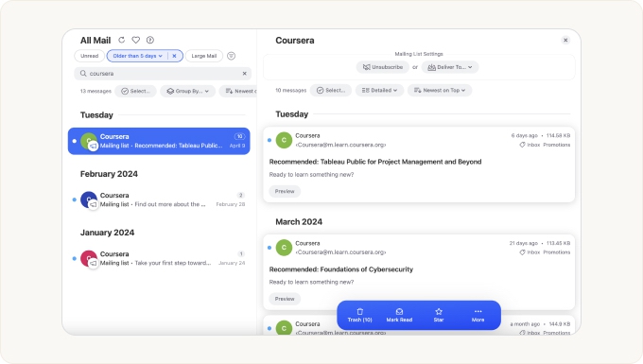Click the 13 messages count label
The width and height of the screenshot is (643, 364).
click(96, 91)
